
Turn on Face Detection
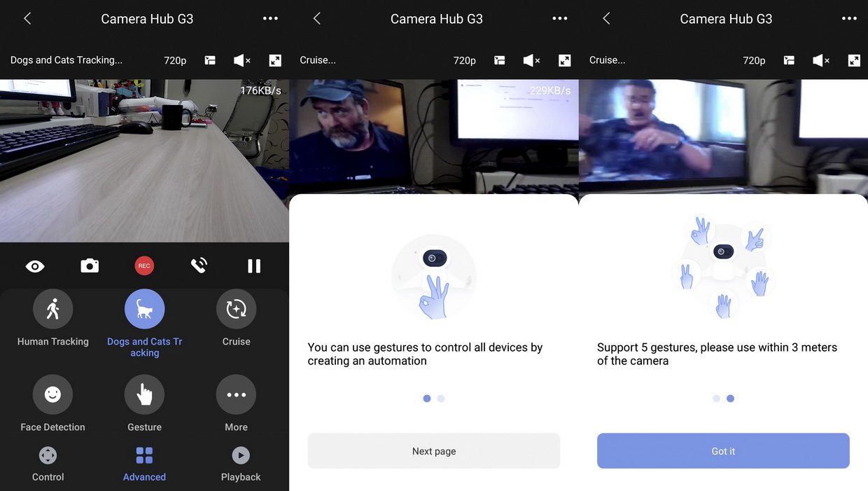[52, 394]
